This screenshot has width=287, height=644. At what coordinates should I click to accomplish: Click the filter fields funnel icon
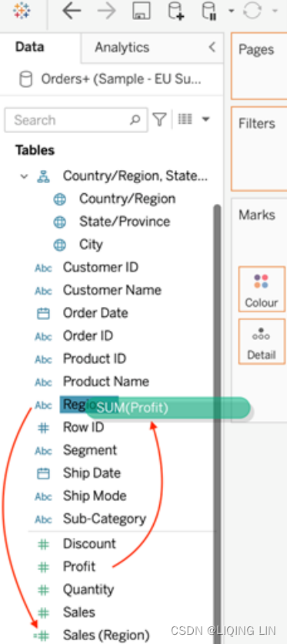pyautogui.click(x=159, y=119)
